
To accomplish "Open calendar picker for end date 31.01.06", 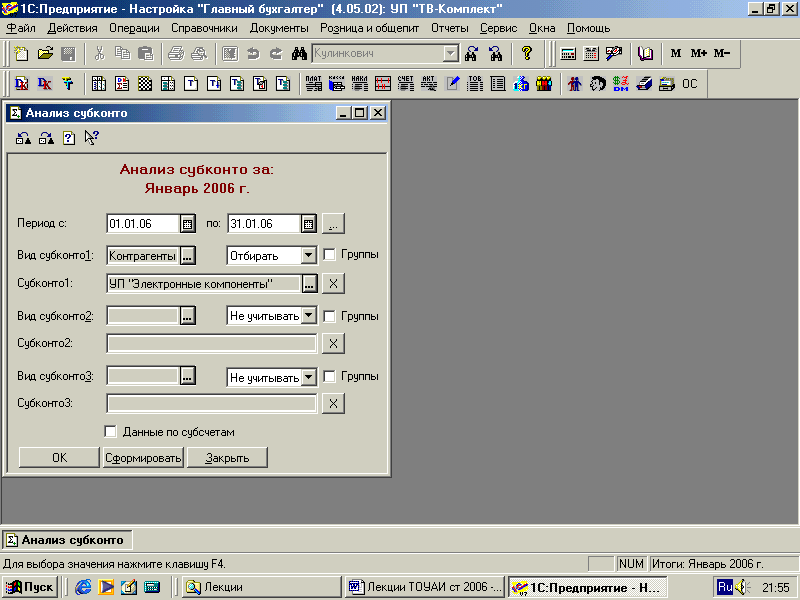I will coord(308,223).
